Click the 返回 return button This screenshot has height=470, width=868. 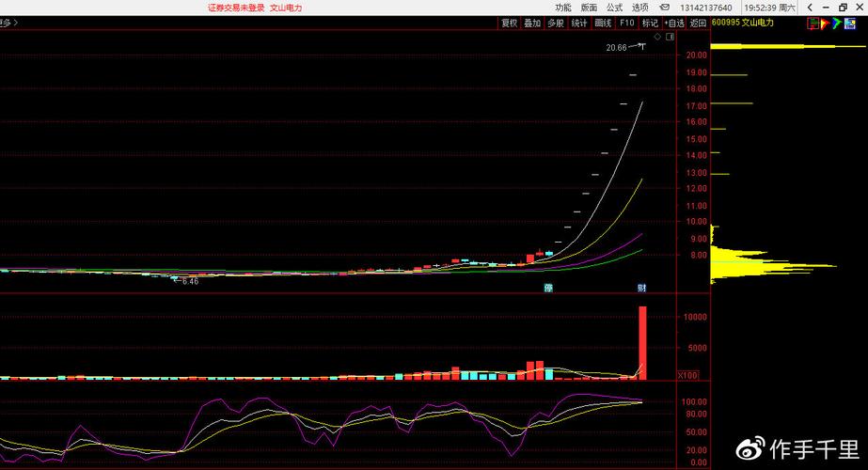coord(698,23)
